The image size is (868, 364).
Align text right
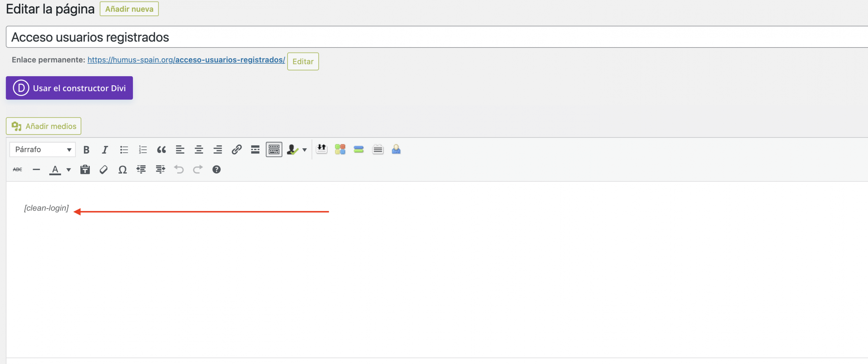(218, 150)
